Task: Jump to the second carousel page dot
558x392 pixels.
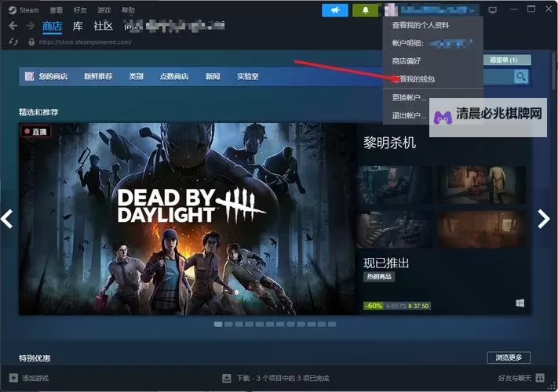Action: (x=228, y=324)
